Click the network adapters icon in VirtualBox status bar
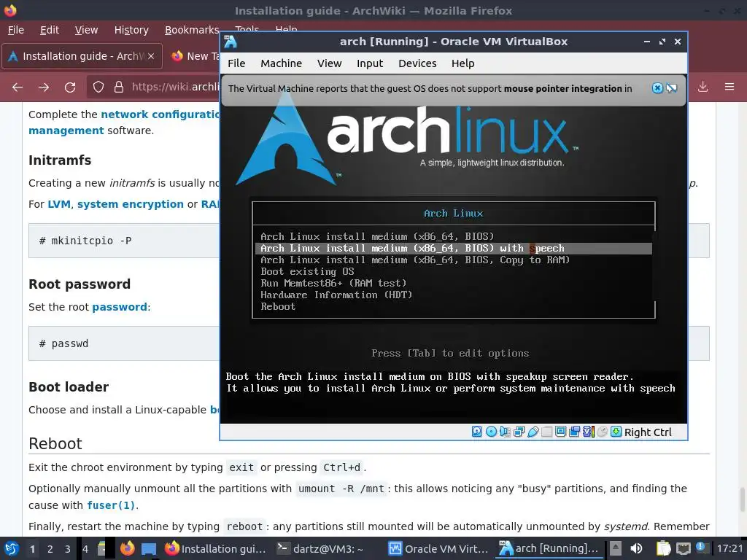This screenshot has width=747, height=560. pos(519,432)
